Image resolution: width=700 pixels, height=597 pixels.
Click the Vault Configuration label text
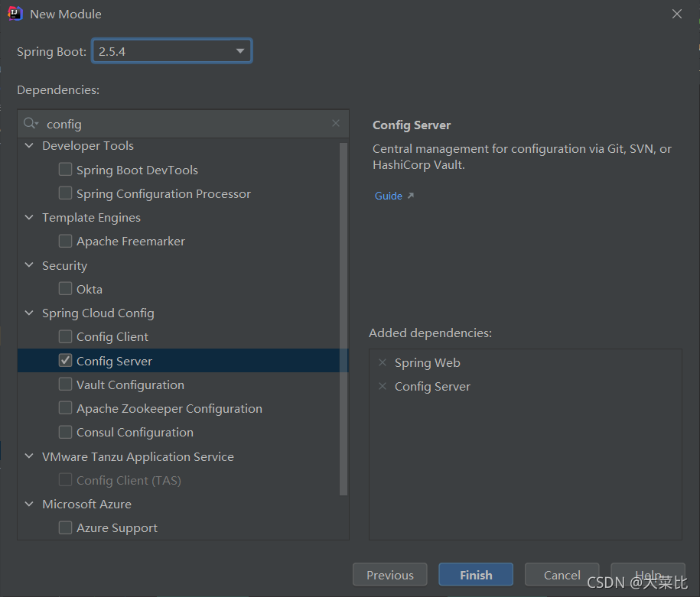(130, 385)
